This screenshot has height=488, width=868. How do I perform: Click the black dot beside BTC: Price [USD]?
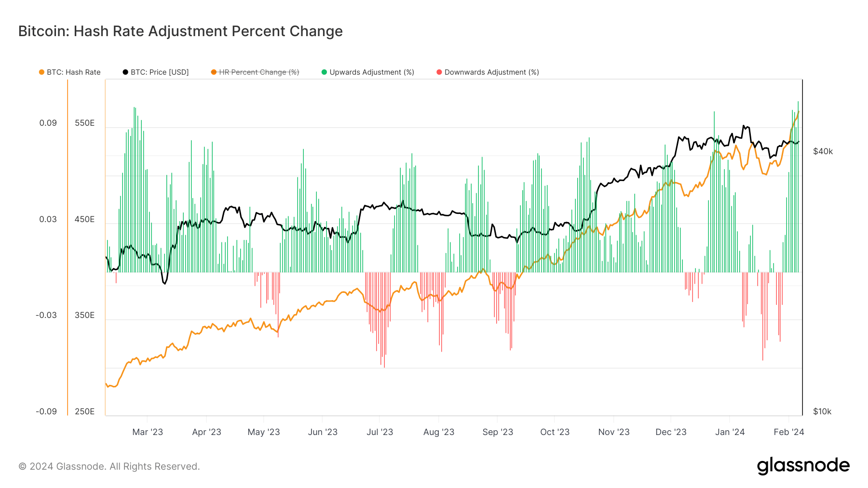pos(125,72)
